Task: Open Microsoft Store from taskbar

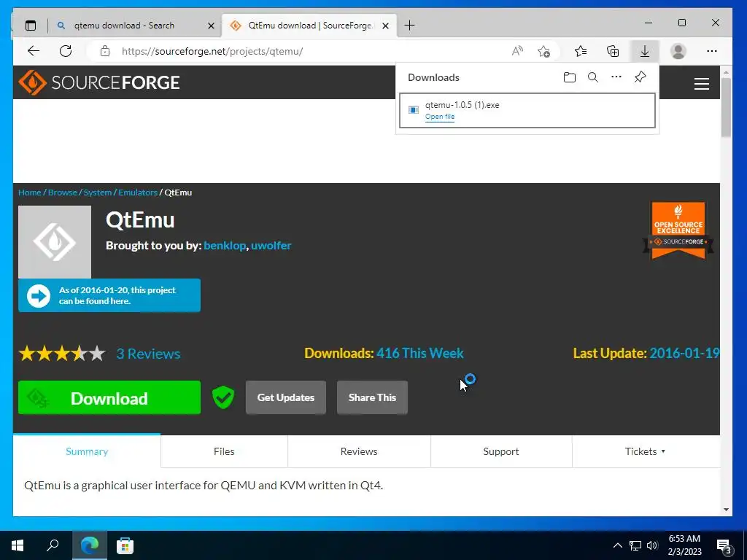Action: [x=125, y=545]
